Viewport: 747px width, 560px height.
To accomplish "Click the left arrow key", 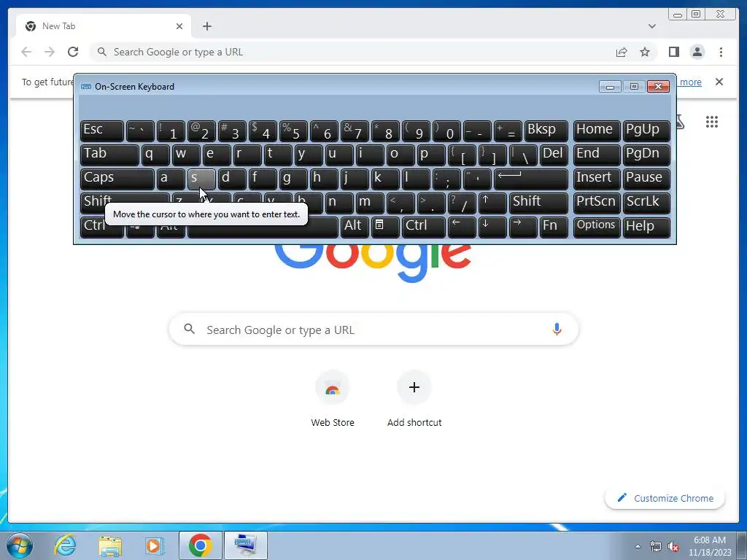I will (462, 227).
